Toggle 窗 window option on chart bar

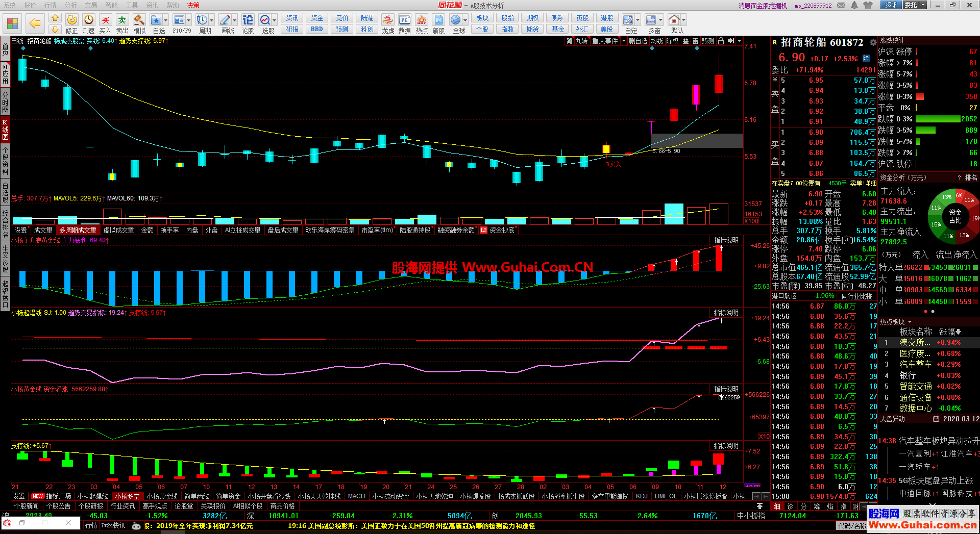[696, 41]
